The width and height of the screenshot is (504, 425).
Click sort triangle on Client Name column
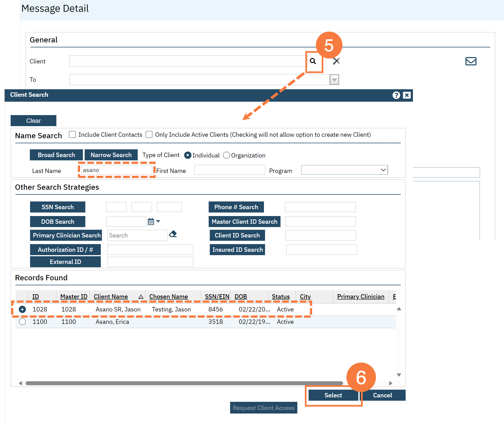pos(141,297)
